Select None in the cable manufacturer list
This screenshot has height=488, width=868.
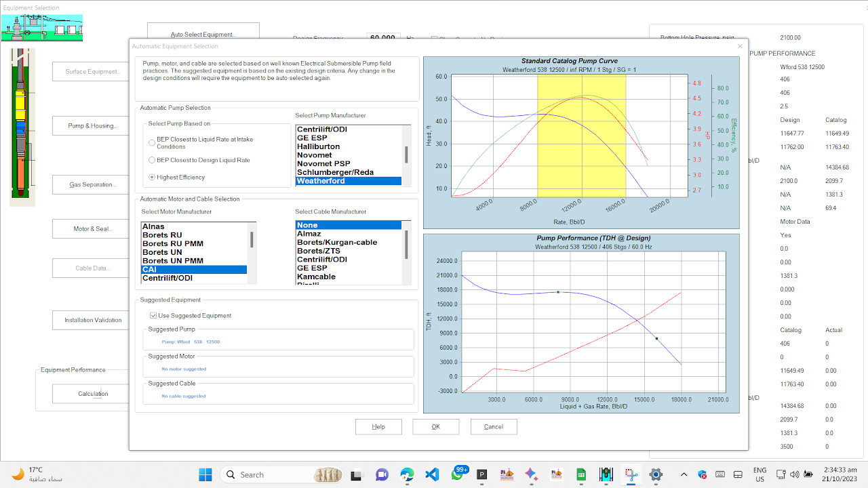pos(349,225)
